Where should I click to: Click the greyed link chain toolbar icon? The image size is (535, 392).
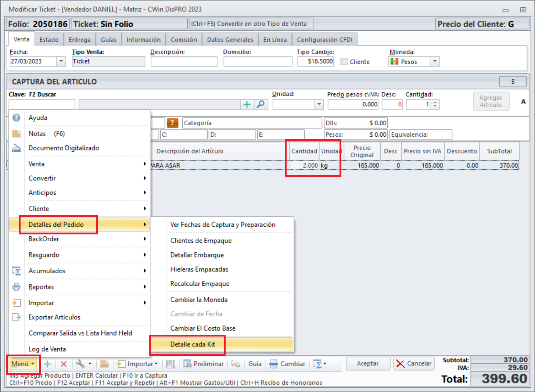236,364
